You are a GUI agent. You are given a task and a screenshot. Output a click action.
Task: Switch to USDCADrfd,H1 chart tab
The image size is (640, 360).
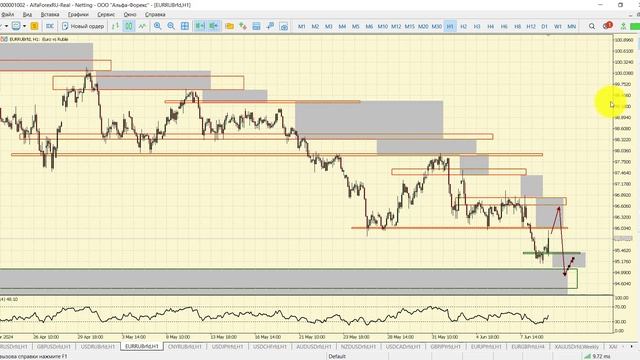[403, 347]
